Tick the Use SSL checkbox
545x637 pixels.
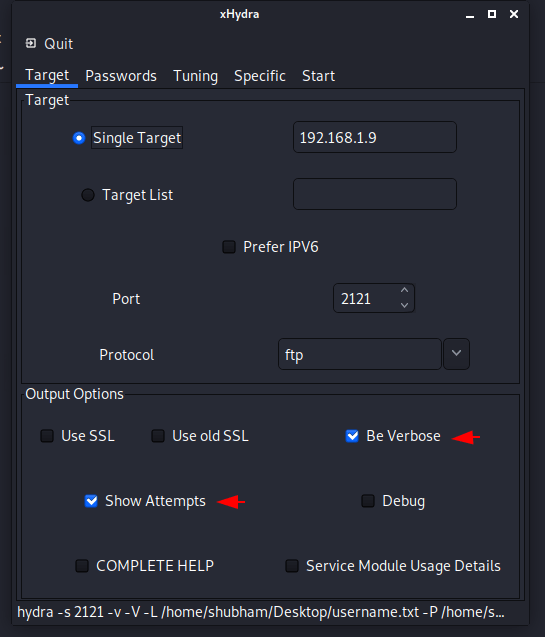[47, 436]
